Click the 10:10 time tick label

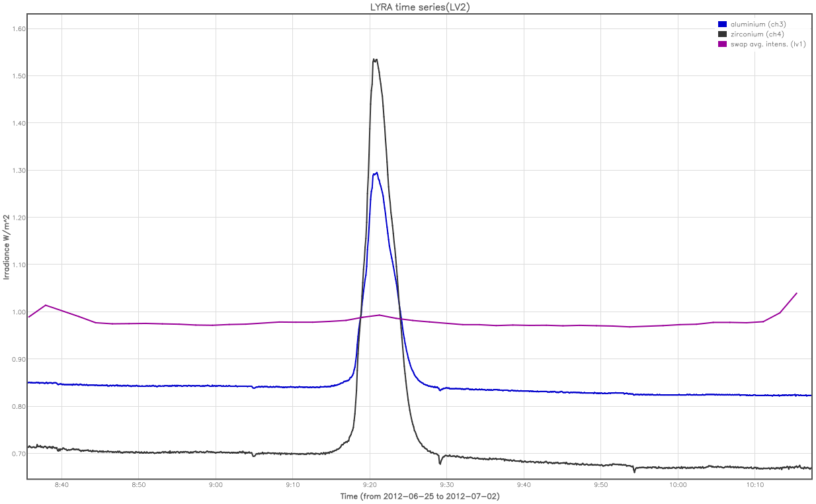click(755, 485)
